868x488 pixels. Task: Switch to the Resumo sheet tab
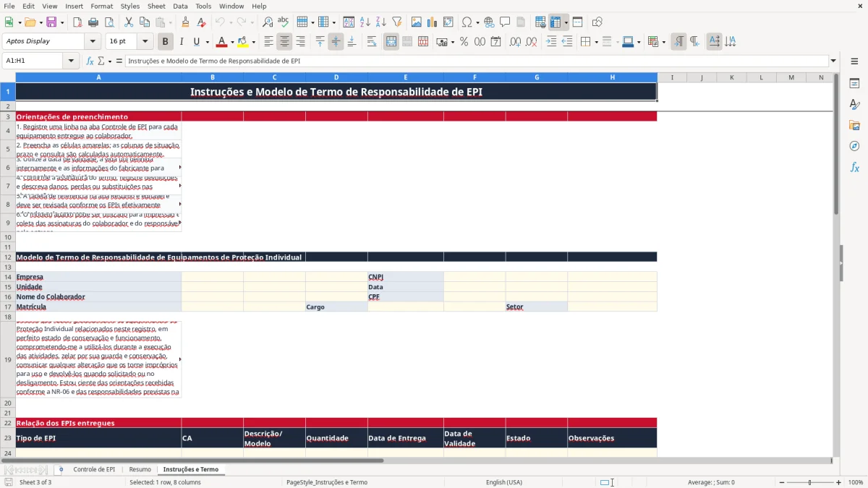(x=140, y=469)
